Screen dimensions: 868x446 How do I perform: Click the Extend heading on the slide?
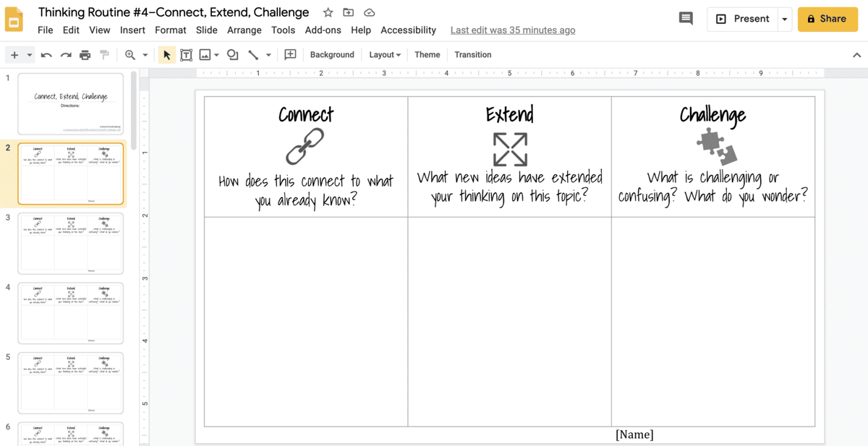point(510,114)
